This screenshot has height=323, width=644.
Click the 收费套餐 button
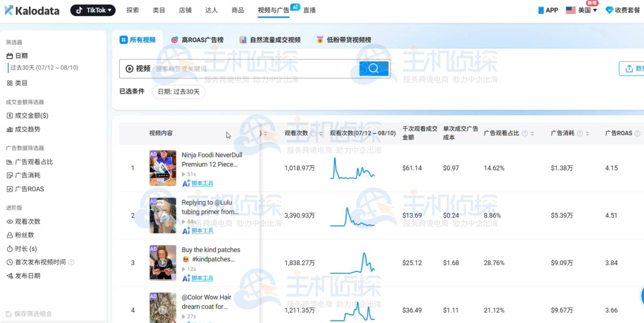(x=622, y=10)
